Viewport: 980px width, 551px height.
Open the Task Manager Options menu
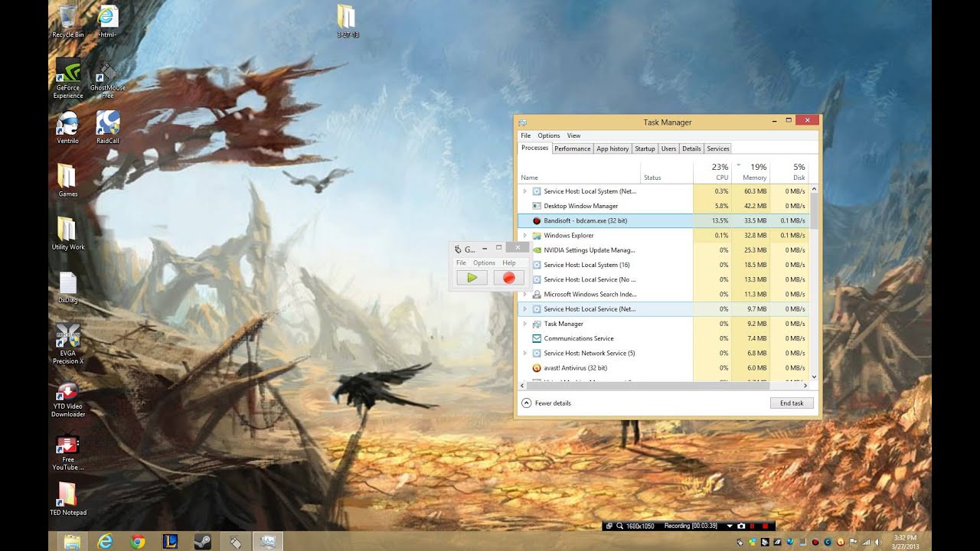click(548, 135)
